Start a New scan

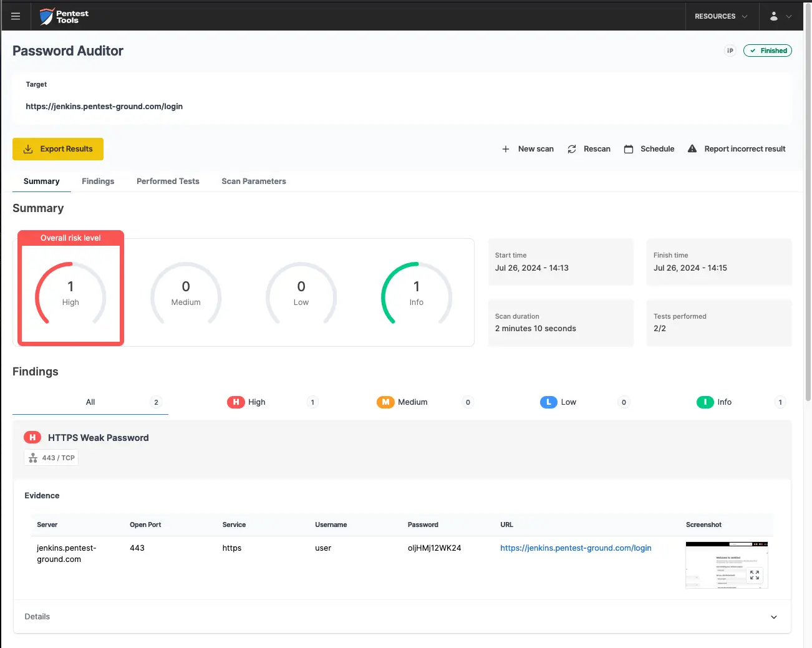click(528, 149)
